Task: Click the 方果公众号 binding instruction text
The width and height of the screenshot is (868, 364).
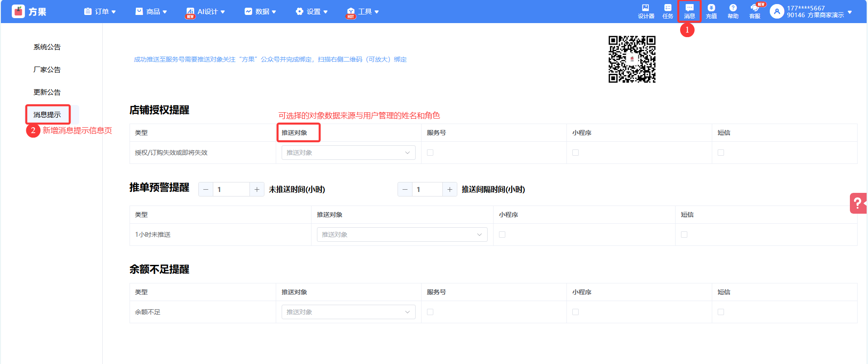Action: [270, 59]
